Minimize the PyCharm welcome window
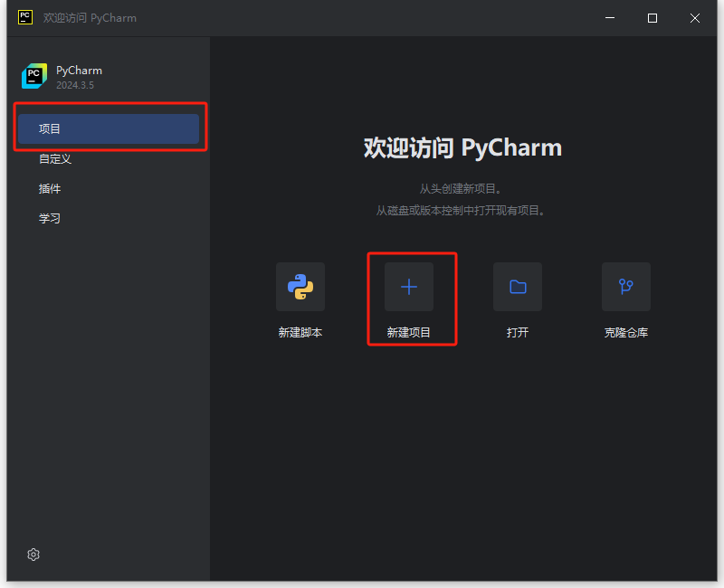This screenshot has width=724, height=588. [x=610, y=18]
